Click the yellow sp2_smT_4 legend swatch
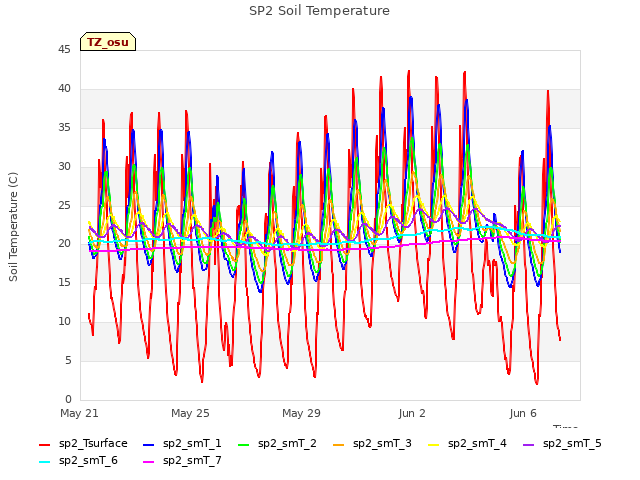 tap(433, 444)
